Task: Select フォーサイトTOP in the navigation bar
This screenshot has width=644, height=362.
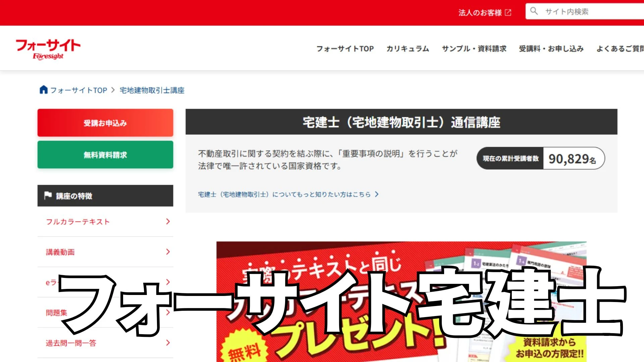Action: pos(345,49)
